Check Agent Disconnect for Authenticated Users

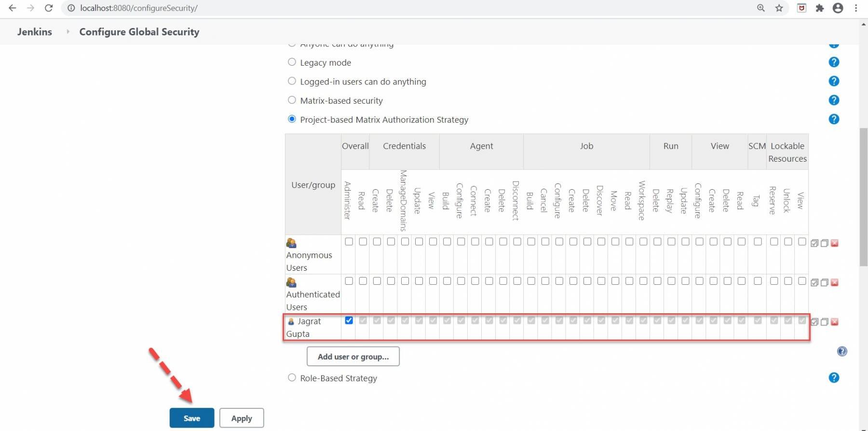517,281
